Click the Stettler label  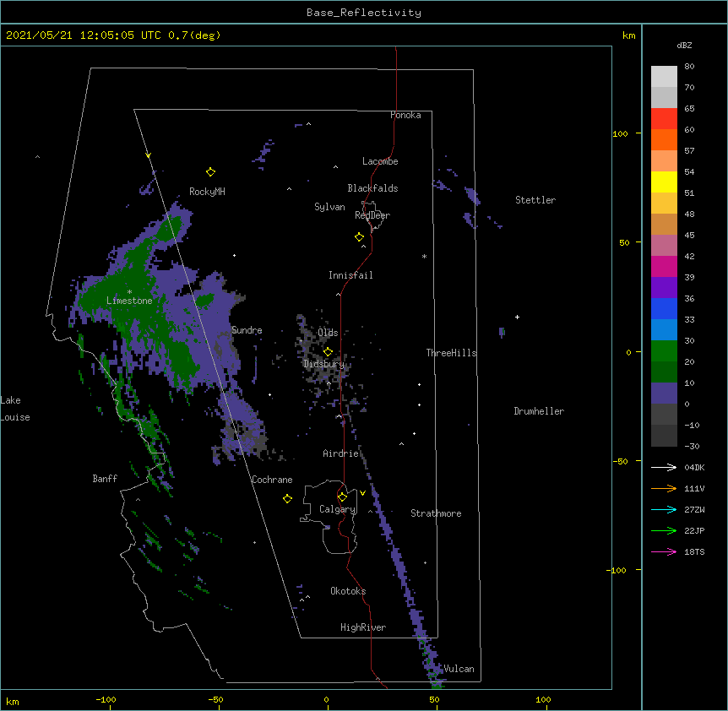[x=535, y=200]
